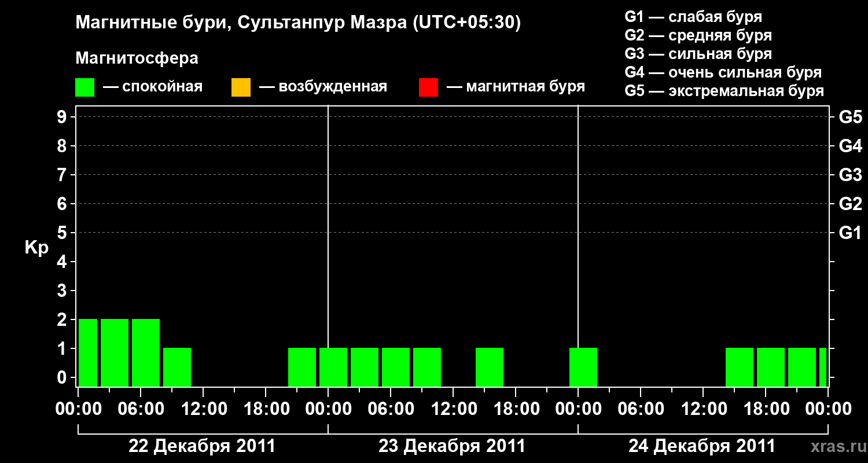Click the green 'спокойная' legend swatch

pos(85,87)
